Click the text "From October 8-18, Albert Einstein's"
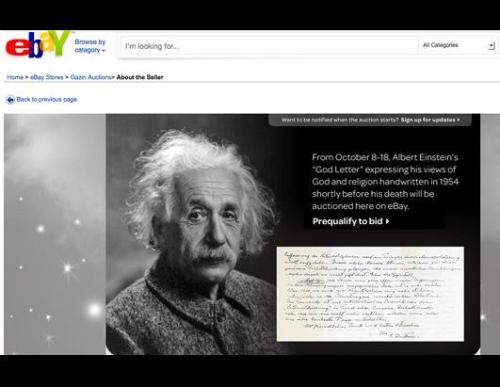 pyautogui.click(x=385, y=157)
